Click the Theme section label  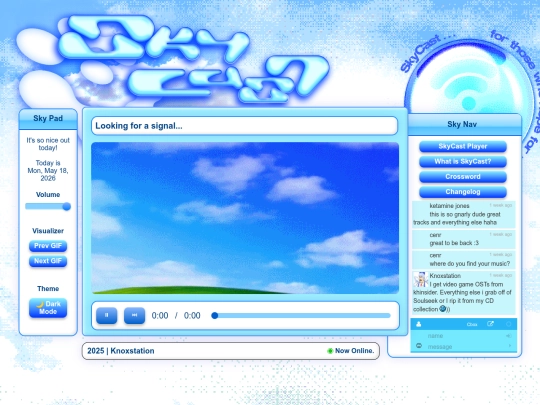point(48,289)
